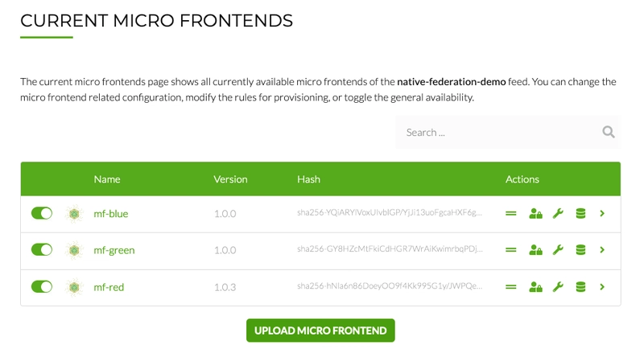Image resolution: width=644 pixels, height=361 pixels.
Task: Open wrench settings for mf-red
Action: (558, 287)
